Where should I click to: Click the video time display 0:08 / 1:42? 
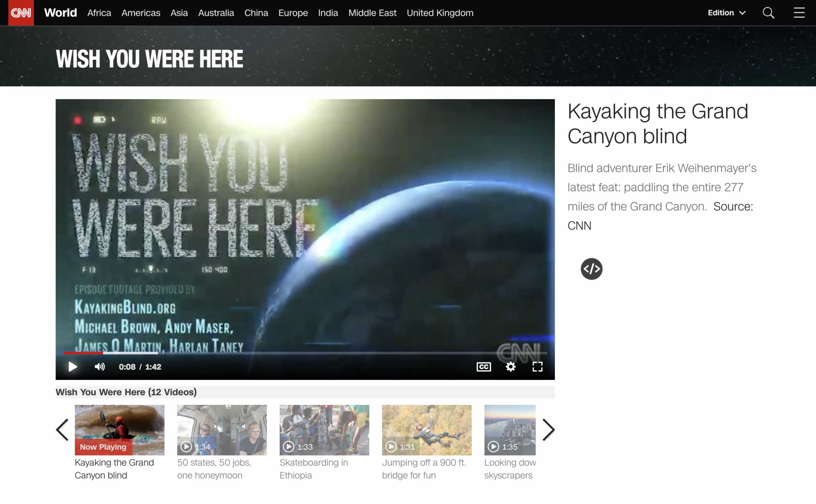pos(140,367)
